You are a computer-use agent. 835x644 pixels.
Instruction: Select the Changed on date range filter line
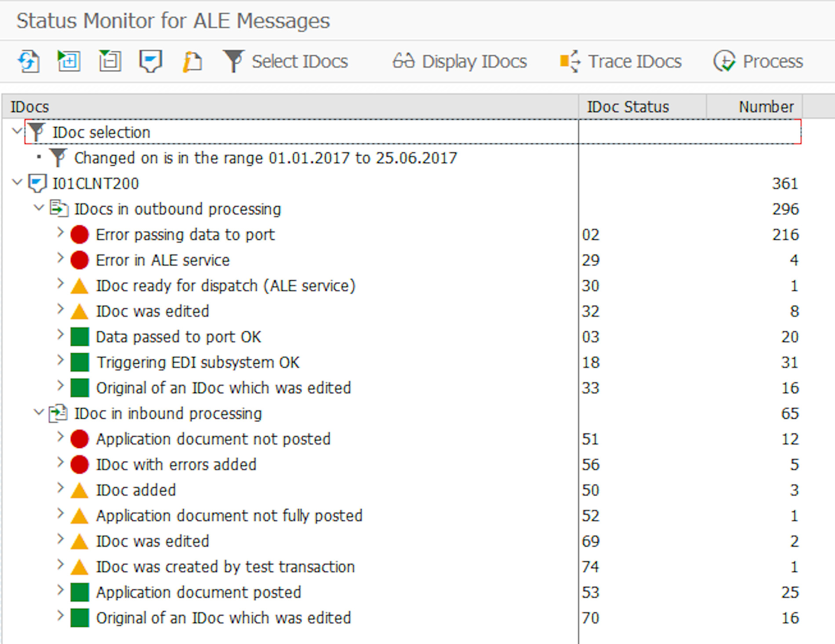pyautogui.click(x=265, y=158)
